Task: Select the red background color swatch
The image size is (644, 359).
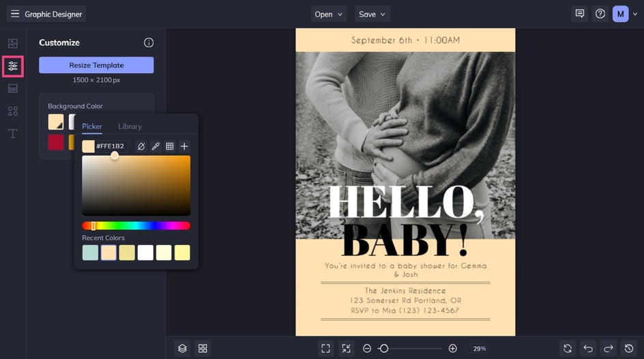Action: point(56,142)
